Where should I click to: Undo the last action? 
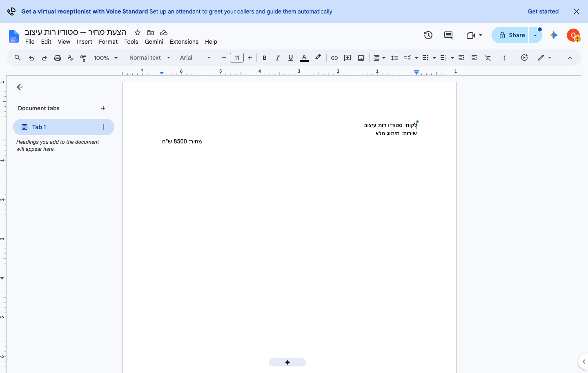point(31,58)
